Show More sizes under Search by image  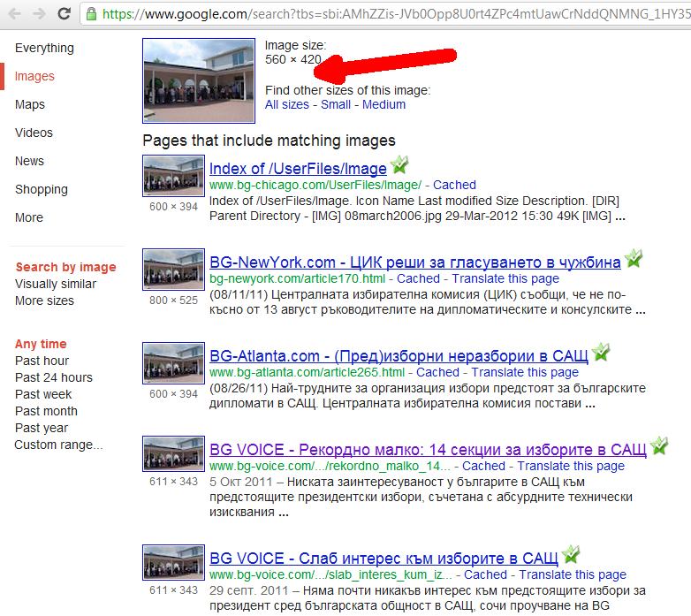point(44,300)
